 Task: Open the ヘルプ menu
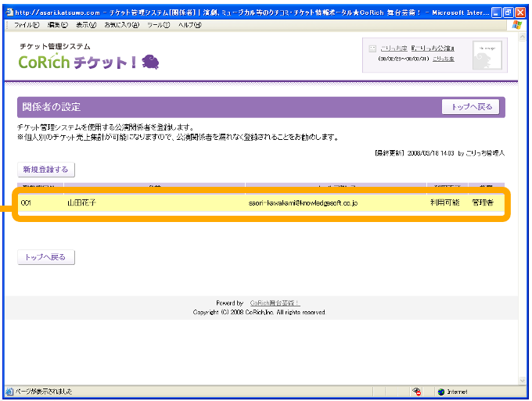pos(188,25)
